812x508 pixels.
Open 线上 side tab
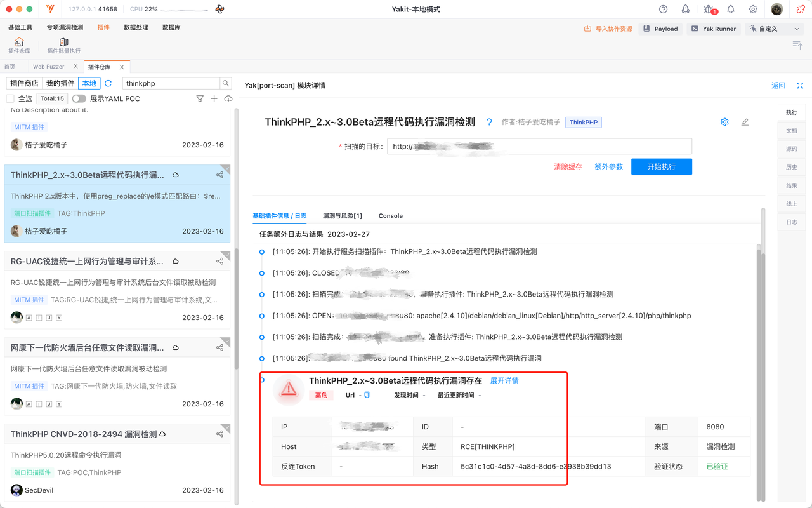[792, 204]
